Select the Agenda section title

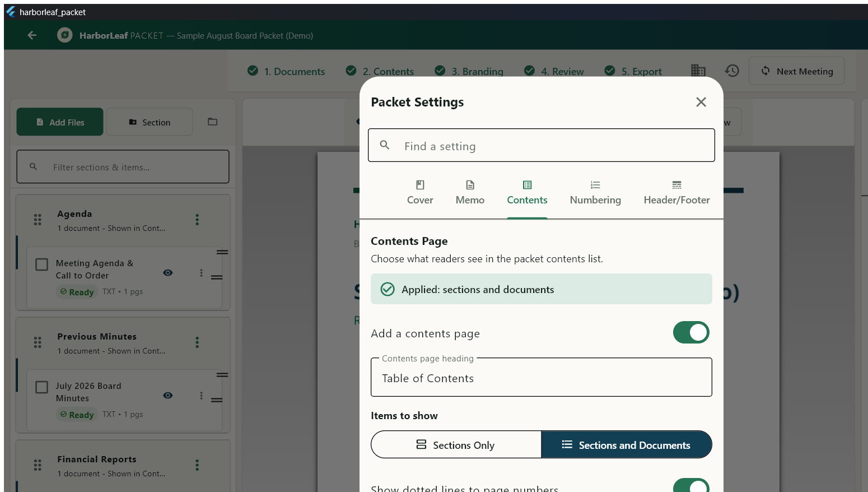(74, 214)
